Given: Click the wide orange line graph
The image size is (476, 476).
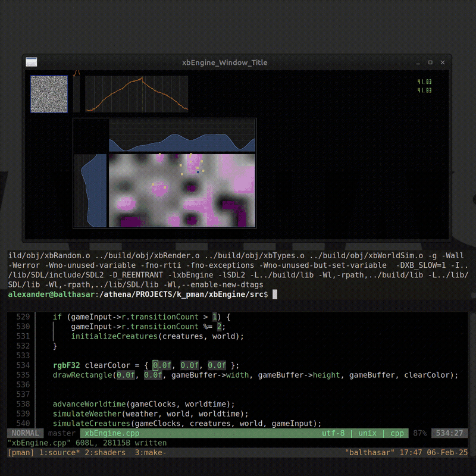Looking at the screenshot, I should (137, 94).
